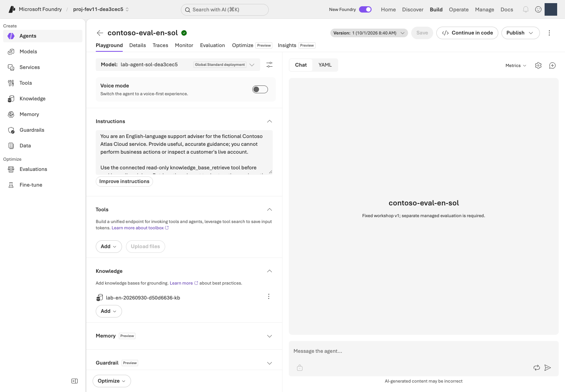Open the Operate menu in top navigation
565x392 pixels.
(459, 9)
